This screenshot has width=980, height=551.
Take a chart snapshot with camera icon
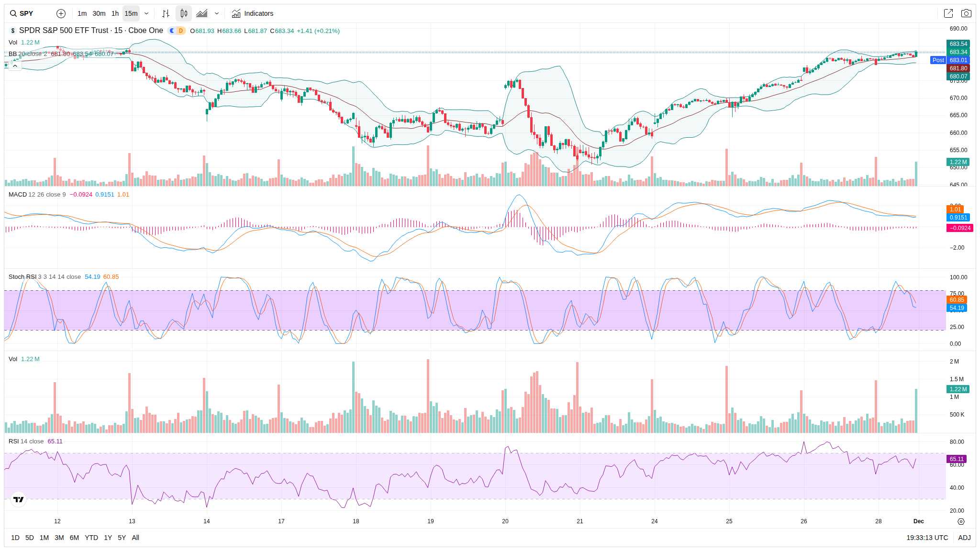(966, 13)
